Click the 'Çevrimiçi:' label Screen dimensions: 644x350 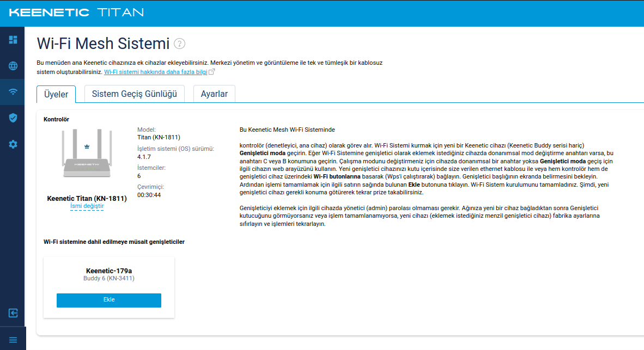tap(150, 187)
